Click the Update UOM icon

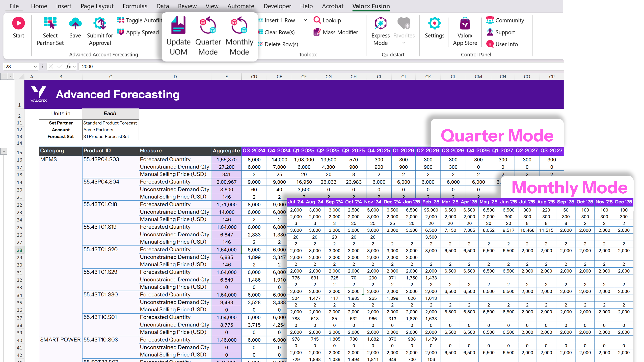pos(178,25)
